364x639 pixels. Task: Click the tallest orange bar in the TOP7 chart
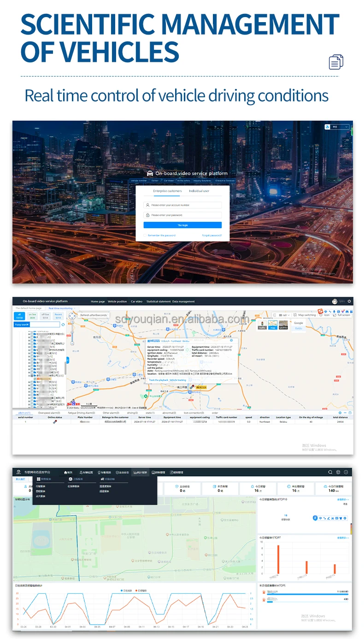(x=278, y=559)
